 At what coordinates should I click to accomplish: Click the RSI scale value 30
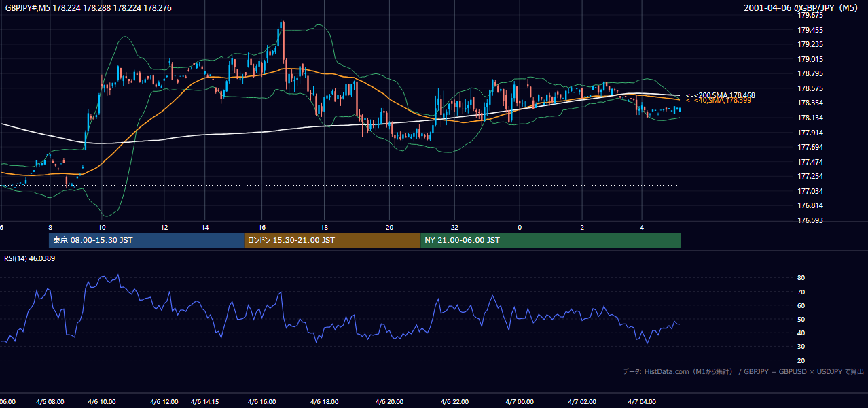(801, 347)
